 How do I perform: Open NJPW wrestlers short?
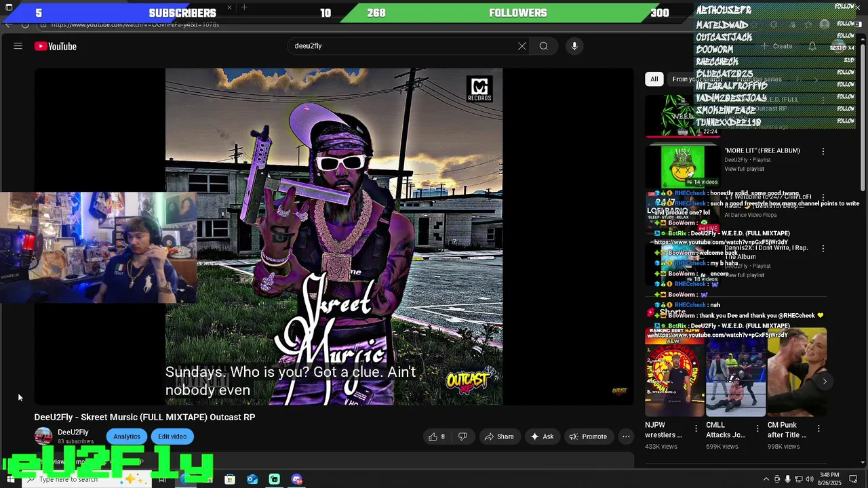coord(675,372)
